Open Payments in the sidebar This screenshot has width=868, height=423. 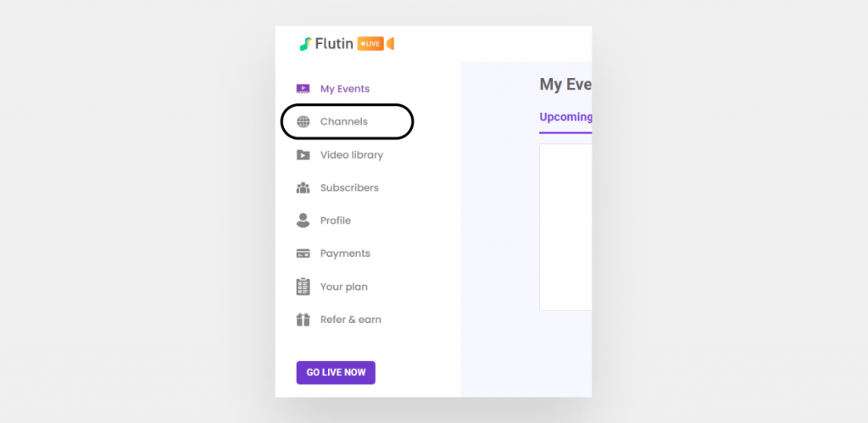(x=345, y=253)
